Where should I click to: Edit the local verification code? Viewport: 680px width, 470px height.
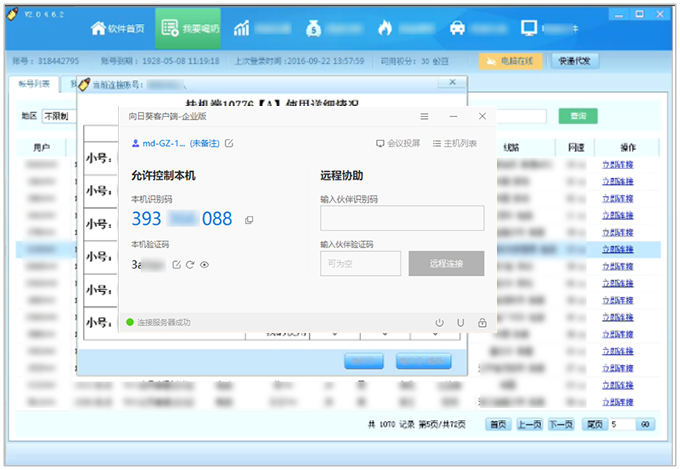click(177, 265)
